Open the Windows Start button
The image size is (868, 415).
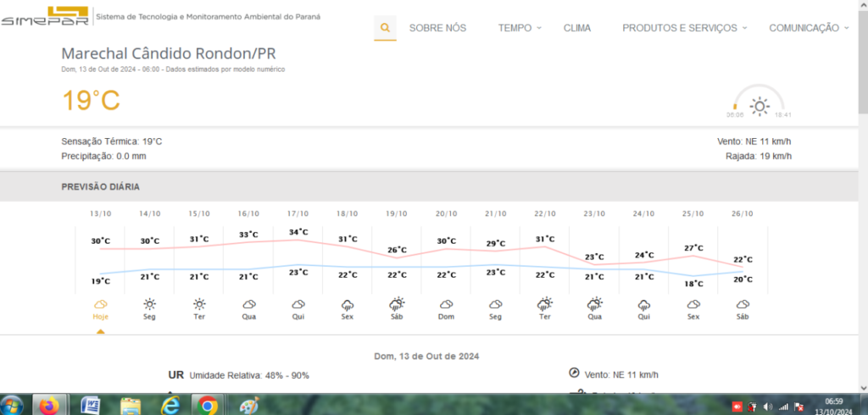12,406
